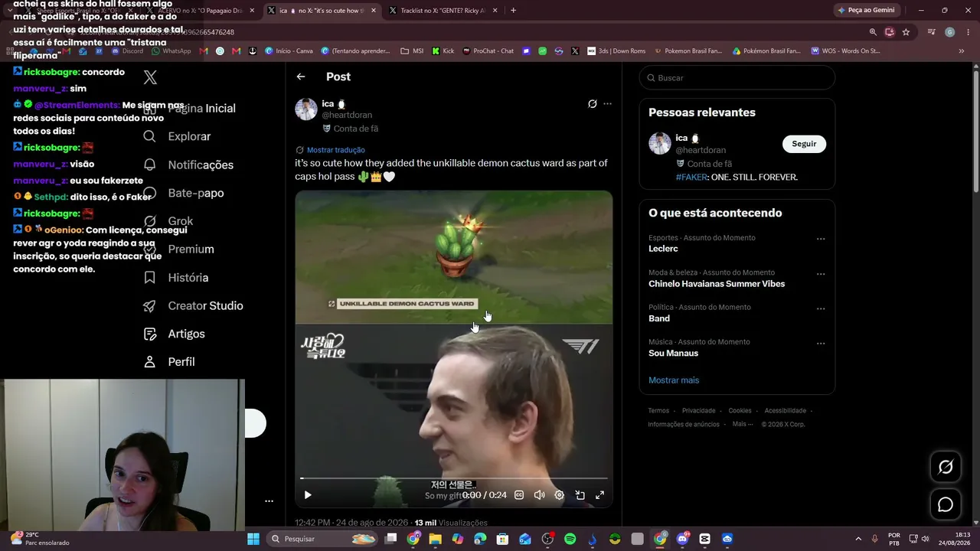Go back using the Post back arrow
Viewport: 980px width, 551px height.
click(x=301, y=77)
